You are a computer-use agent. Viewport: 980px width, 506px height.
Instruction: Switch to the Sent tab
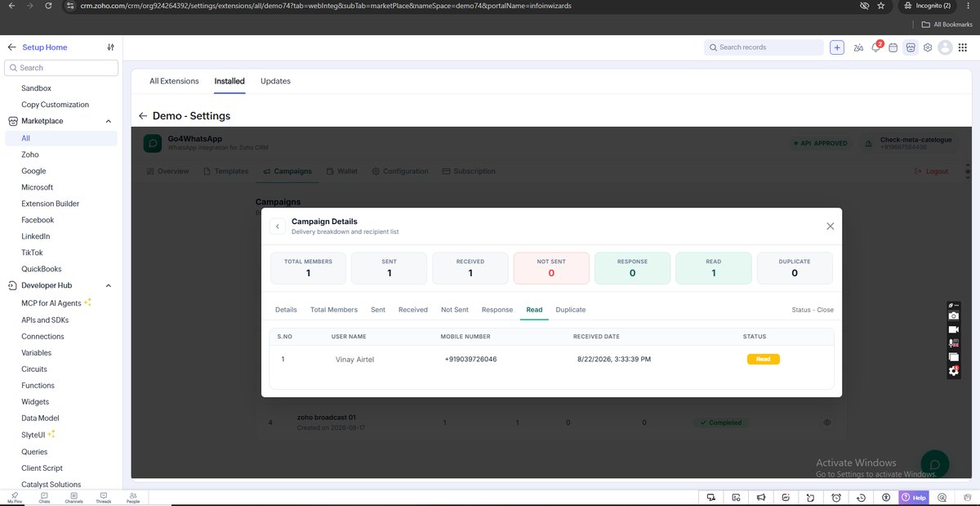tap(378, 310)
